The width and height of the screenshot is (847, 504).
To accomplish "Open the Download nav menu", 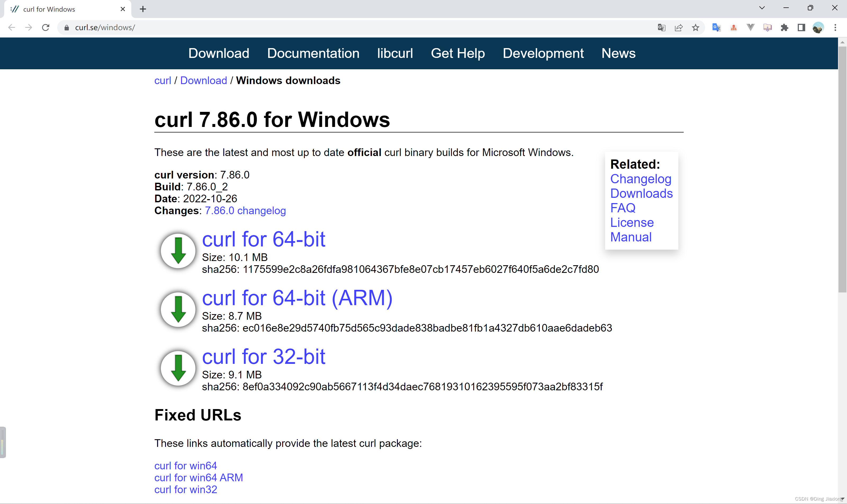I will pos(219,53).
